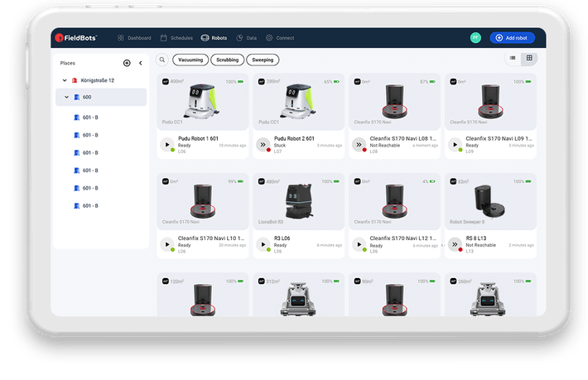Collapse the 600 floor tree node
The image size is (588, 380).
click(x=67, y=98)
